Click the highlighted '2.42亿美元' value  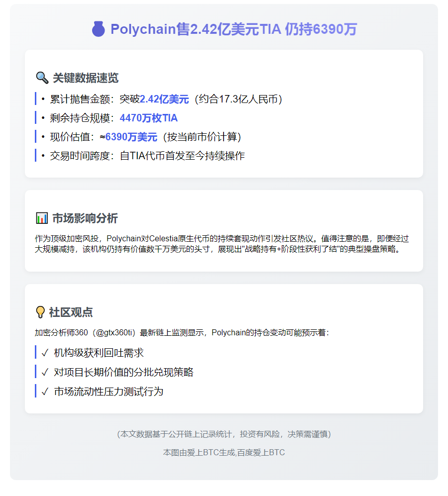pyautogui.click(x=164, y=99)
